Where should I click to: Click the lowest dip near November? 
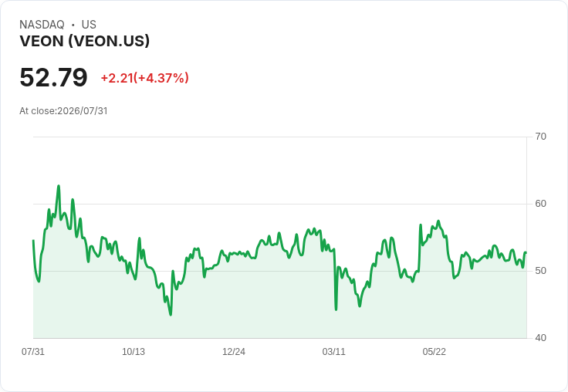pyautogui.click(x=171, y=315)
